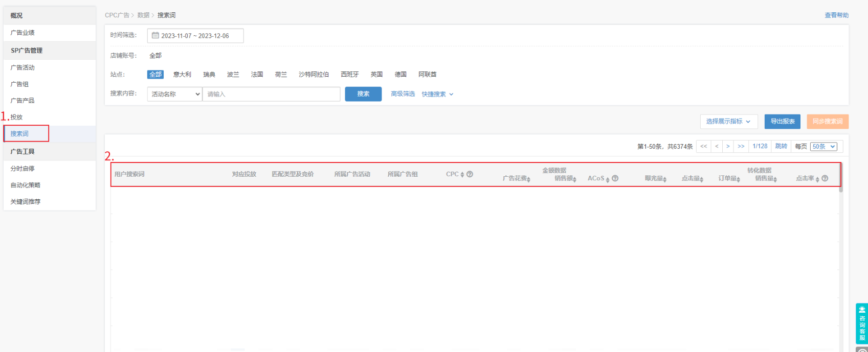
Task: Sort by 订单量 using its sort arrows
Action: [739, 179]
